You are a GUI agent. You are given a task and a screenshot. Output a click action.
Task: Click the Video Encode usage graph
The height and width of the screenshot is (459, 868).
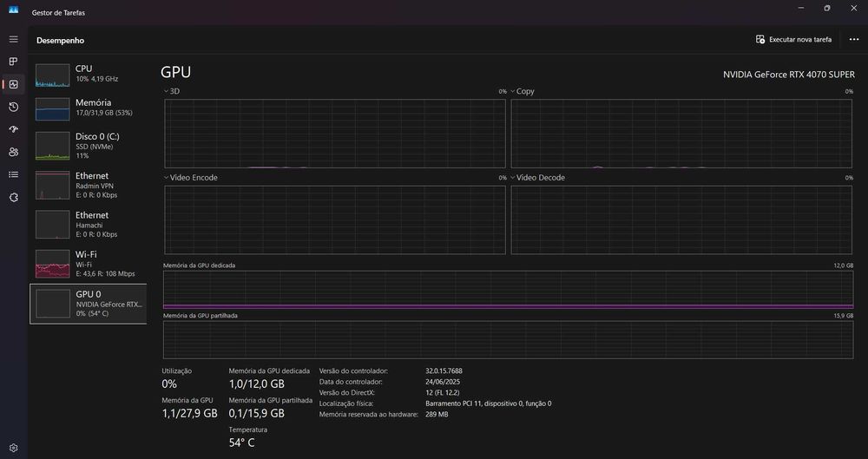point(335,220)
